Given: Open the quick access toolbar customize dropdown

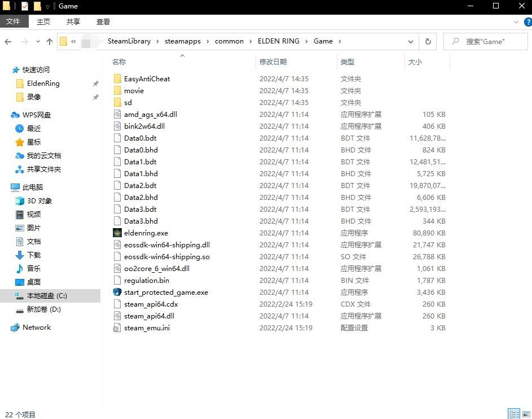Looking at the screenshot, I should [47, 6].
